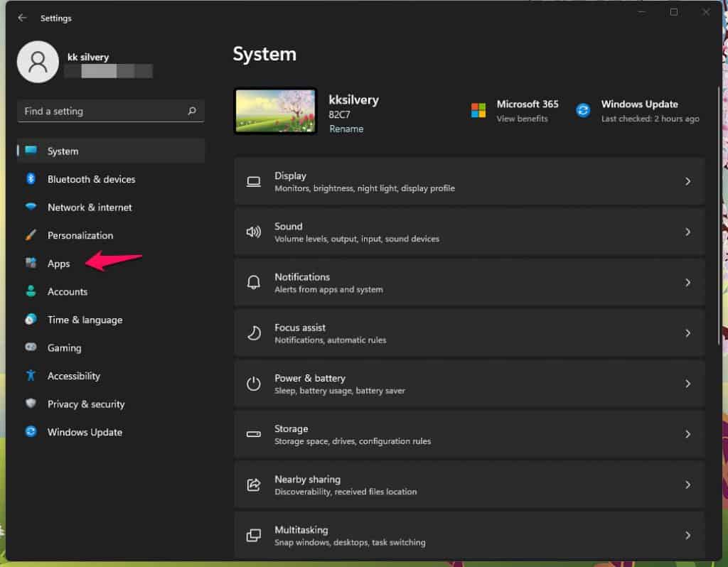The width and height of the screenshot is (728, 567).
Task: Expand the Display settings chevron
Action: coord(687,181)
